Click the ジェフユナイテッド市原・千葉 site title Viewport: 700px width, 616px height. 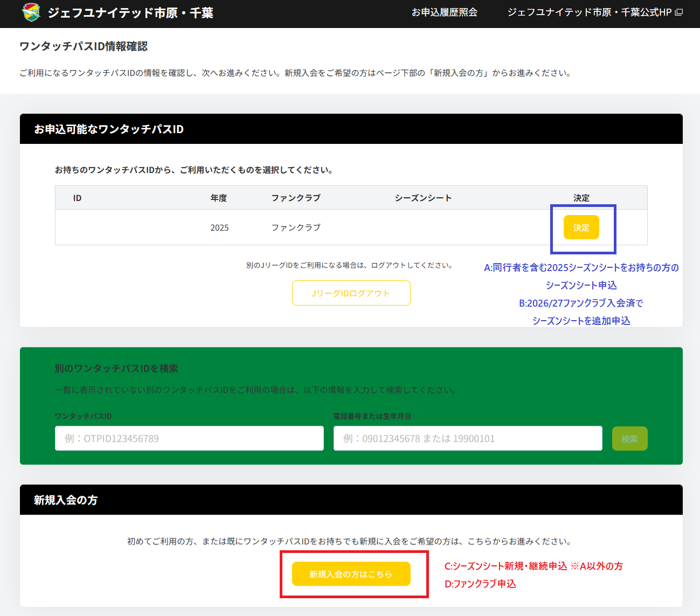(130, 13)
